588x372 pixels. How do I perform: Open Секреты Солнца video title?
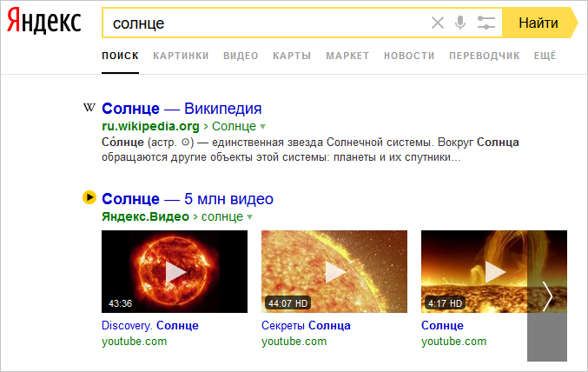[306, 325]
